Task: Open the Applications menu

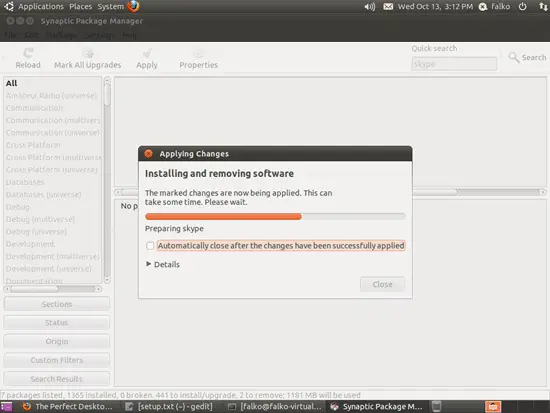Action: 41,7
